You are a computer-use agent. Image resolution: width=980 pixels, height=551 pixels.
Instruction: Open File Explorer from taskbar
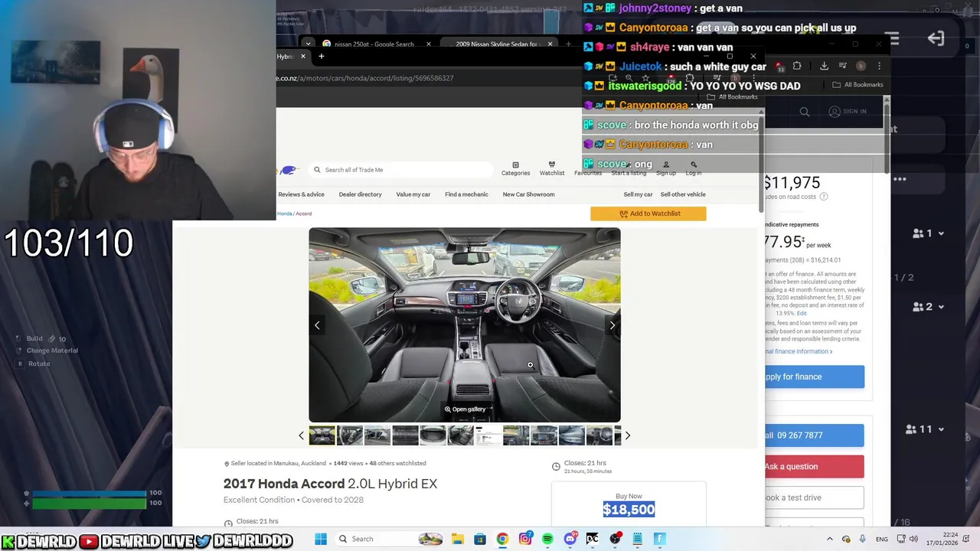point(457,539)
